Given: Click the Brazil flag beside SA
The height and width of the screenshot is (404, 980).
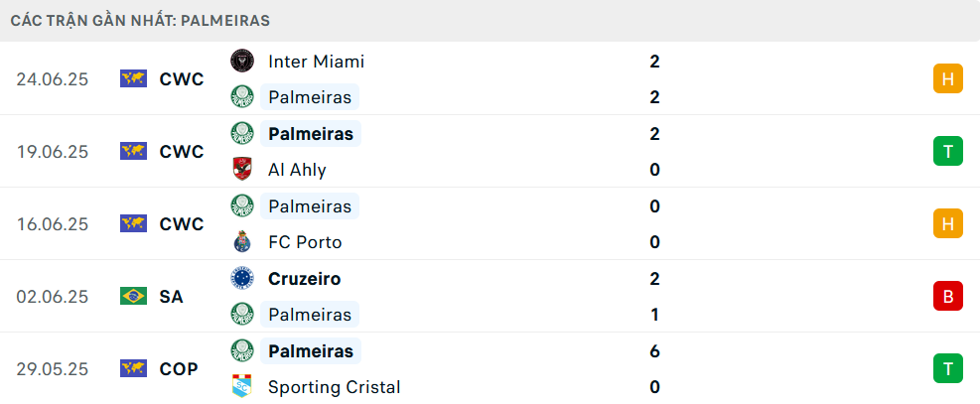Looking at the screenshot, I should [133, 296].
